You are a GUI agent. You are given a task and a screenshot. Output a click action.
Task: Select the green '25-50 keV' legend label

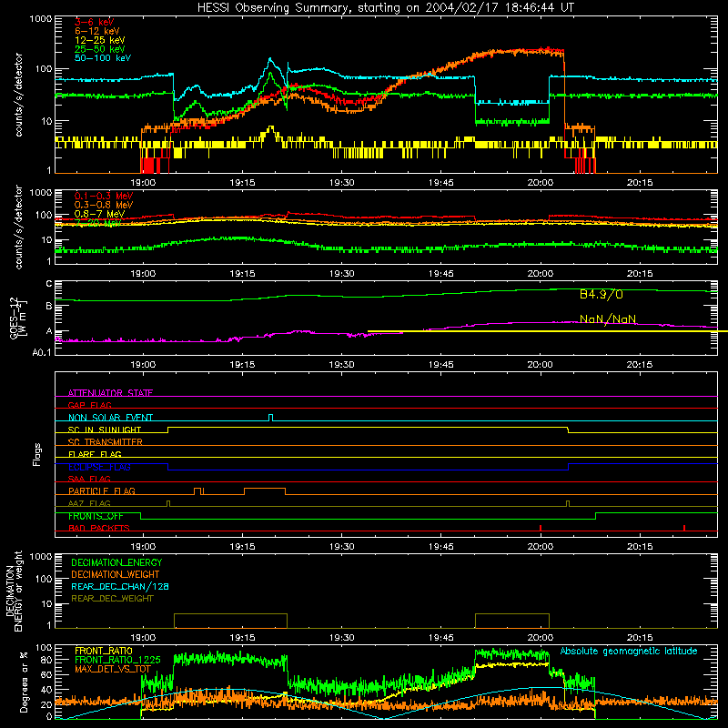pos(99,49)
